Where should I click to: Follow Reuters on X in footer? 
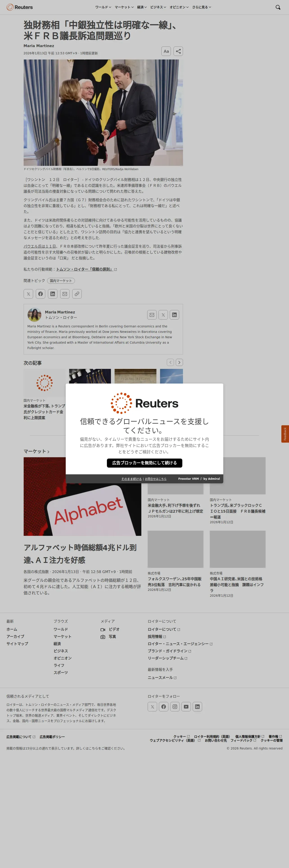pyautogui.click(x=152, y=707)
